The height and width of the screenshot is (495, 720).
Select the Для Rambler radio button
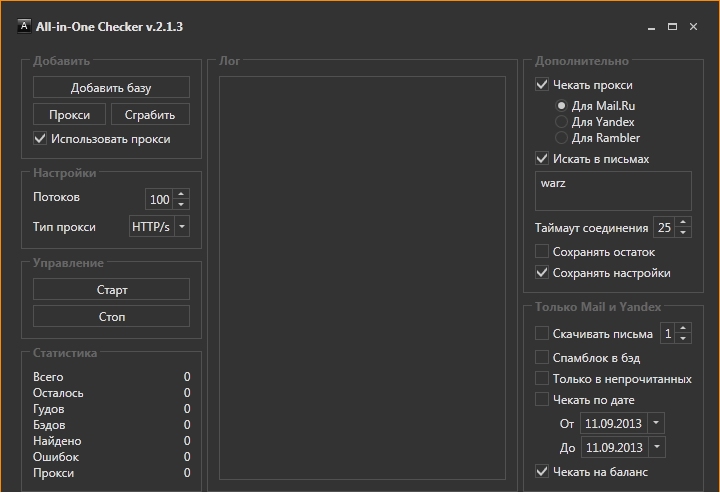point(561,138)
